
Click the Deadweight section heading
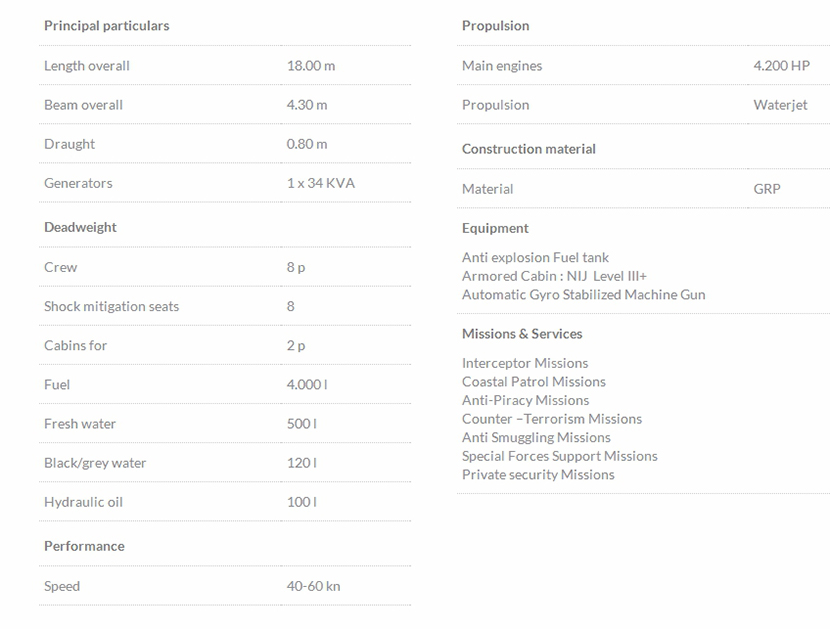click(80, 227)
